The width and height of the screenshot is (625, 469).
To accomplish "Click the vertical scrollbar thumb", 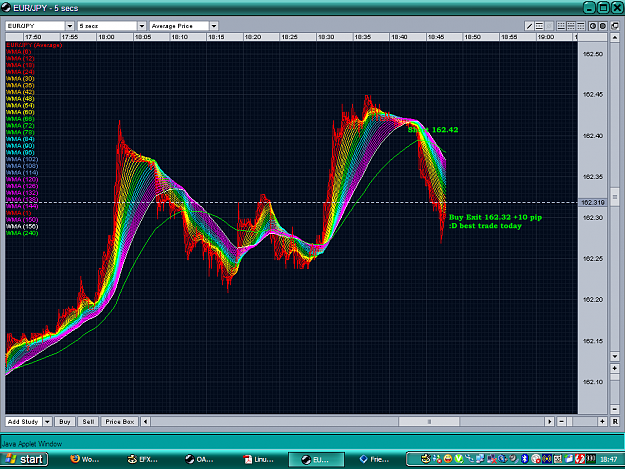I will (x=615, y=197).
